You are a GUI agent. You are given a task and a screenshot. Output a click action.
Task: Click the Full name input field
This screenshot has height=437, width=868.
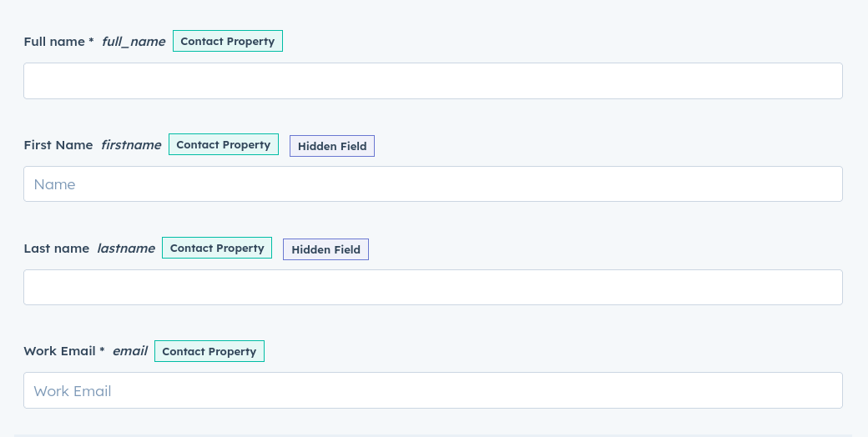click(x=432, y=81)
